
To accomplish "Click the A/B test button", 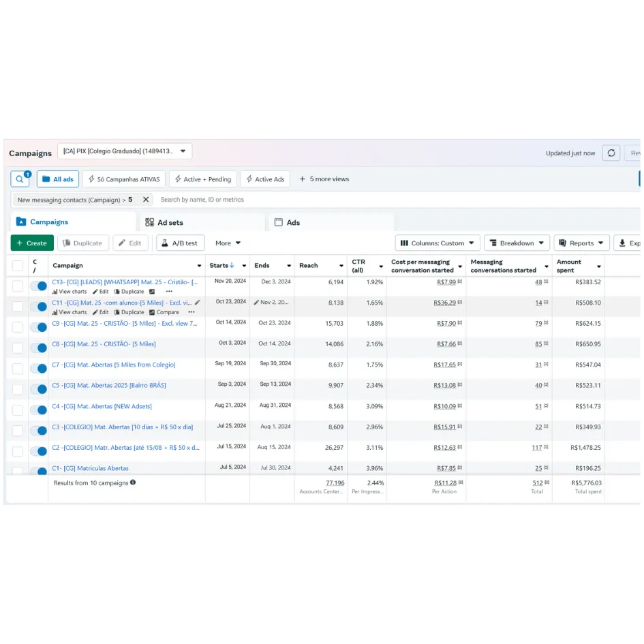I will click(181, 243).
